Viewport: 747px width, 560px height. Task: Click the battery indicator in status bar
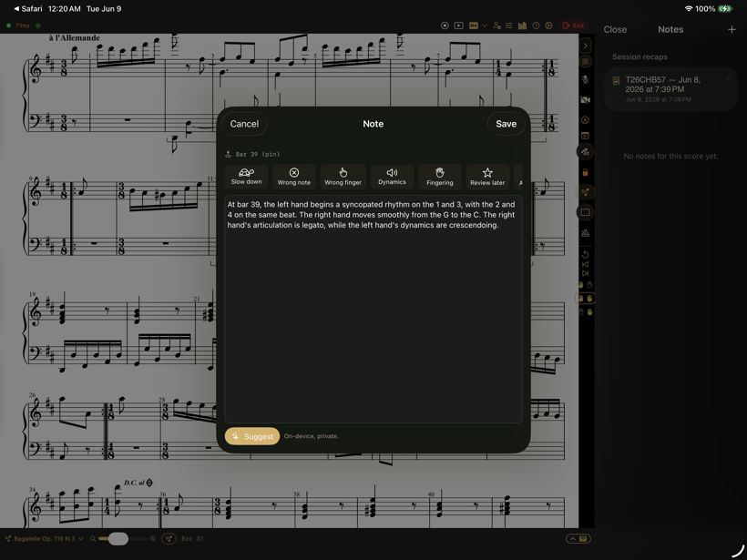(724, 8)
